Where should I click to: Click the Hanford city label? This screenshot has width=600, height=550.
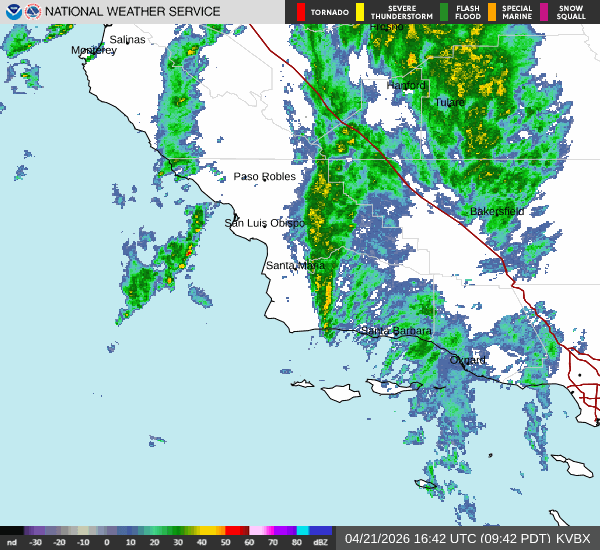406,85
